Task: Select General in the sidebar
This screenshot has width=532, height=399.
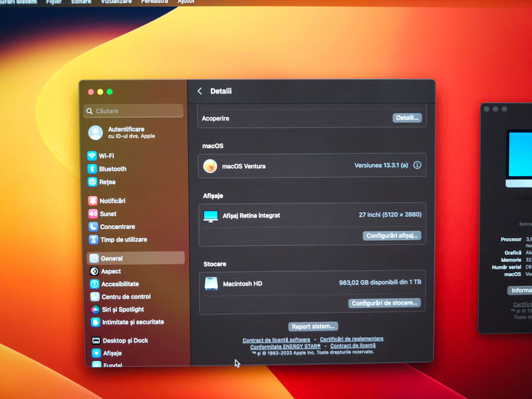Action: (136, 258)
